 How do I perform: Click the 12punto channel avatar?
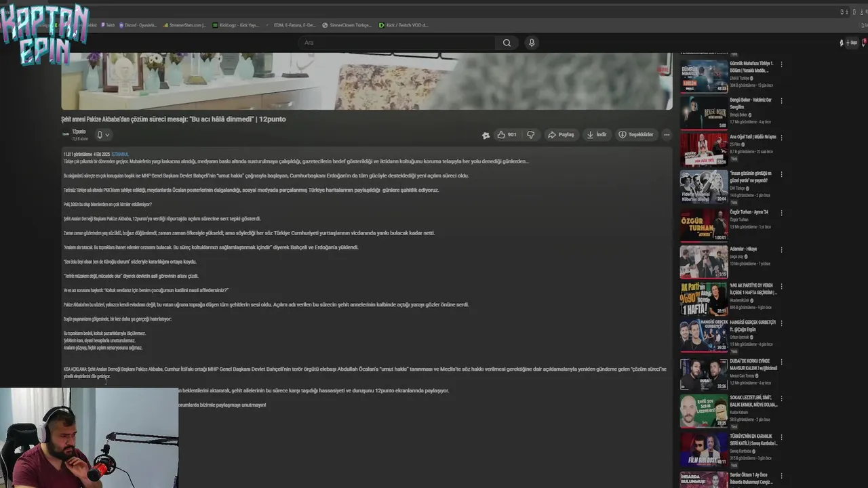click(x=66, y=134)
